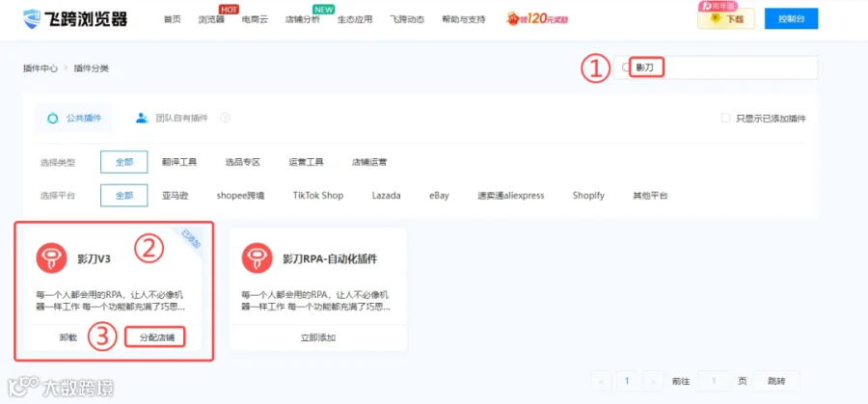The image size is (868, 404).
Task: Switch to 公共插件 tab
Action: 73,118
